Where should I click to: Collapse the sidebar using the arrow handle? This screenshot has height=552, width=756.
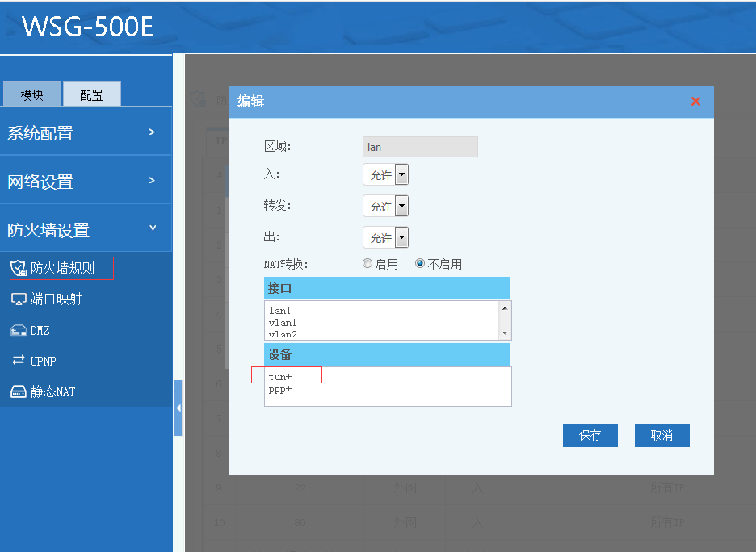(x=178, y=408)
